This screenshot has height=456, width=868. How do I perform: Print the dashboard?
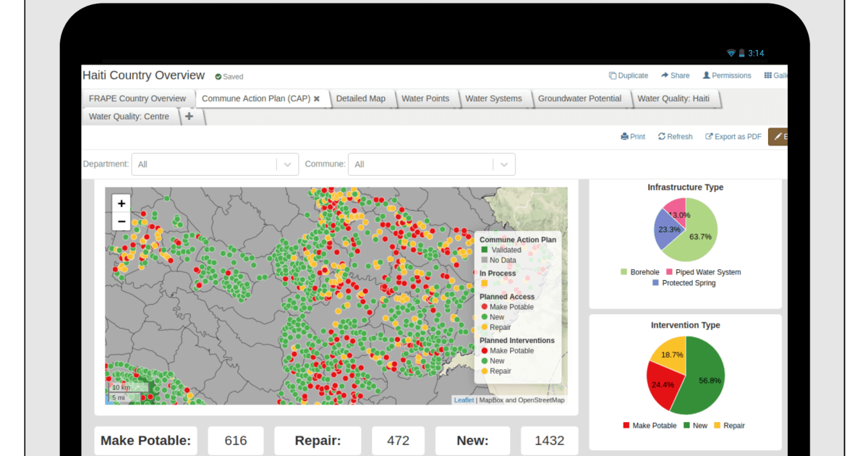(633, 137)
